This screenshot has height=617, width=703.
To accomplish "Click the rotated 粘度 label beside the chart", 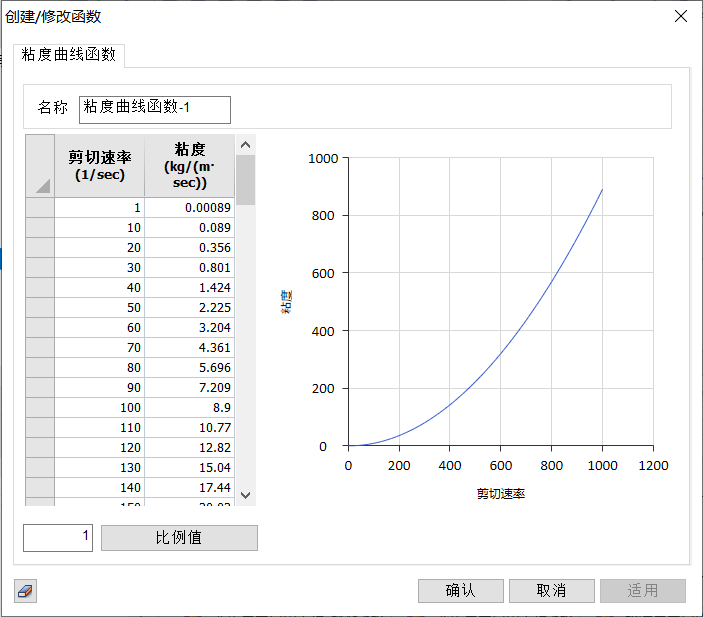I will [286, 301].
